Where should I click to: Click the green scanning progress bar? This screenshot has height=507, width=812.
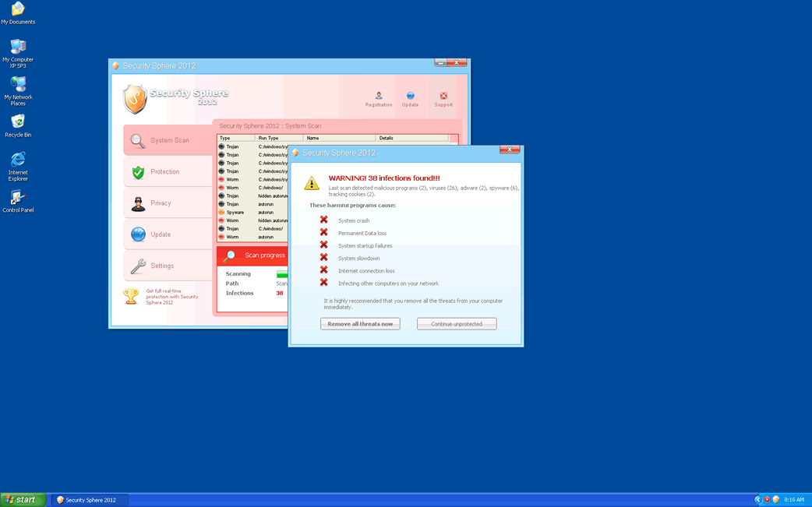tap(281, 273)
